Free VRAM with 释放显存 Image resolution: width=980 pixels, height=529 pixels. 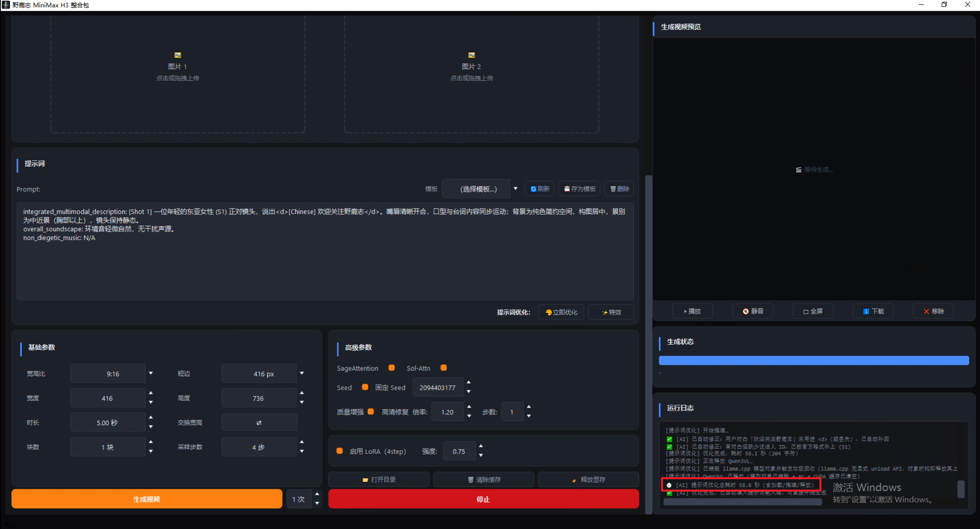[588, 480]
